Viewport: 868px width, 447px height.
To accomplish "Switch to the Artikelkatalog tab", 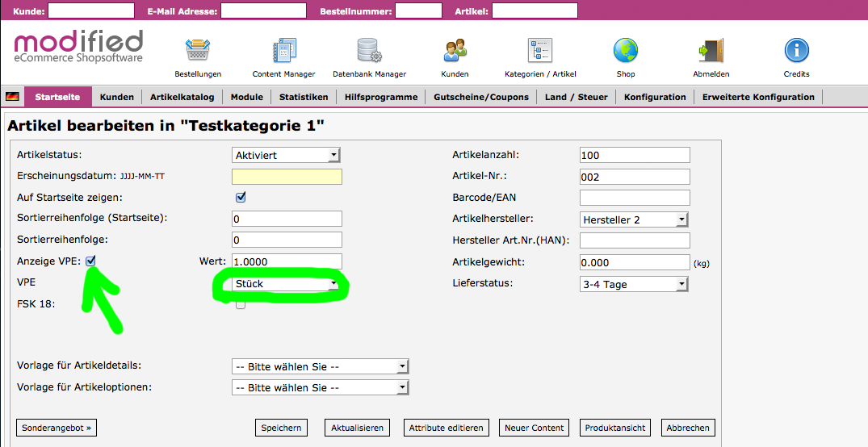I will tap(182, 97).
